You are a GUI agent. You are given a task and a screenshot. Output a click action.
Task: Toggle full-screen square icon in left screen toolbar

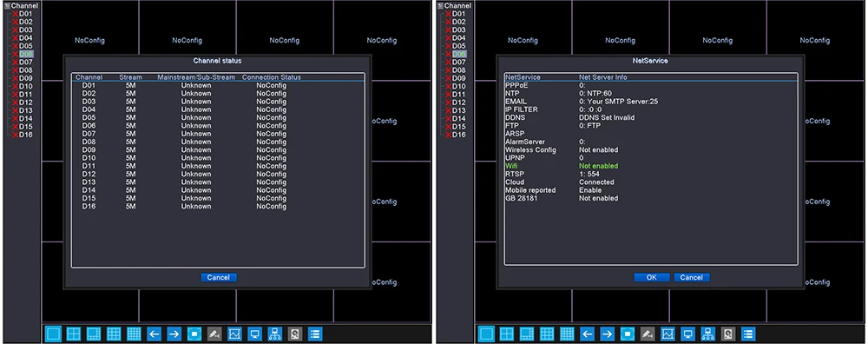[x=194, y=334]
